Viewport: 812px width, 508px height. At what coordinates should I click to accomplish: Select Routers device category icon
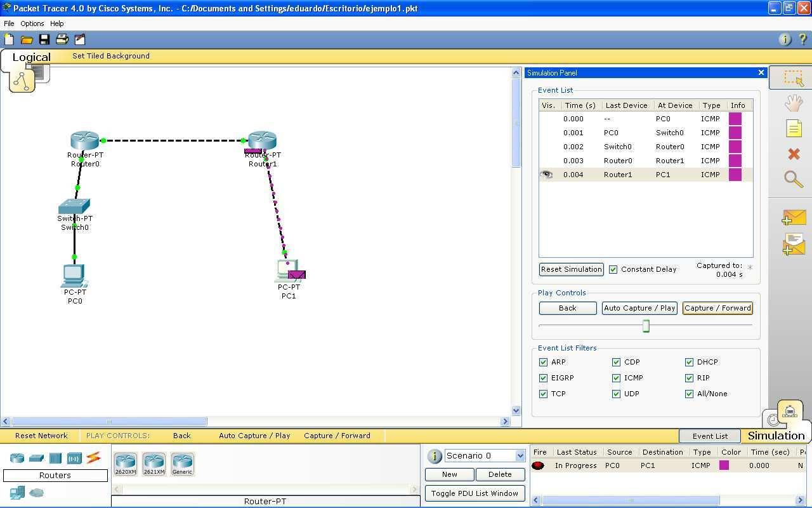click(x=17, y=458)
